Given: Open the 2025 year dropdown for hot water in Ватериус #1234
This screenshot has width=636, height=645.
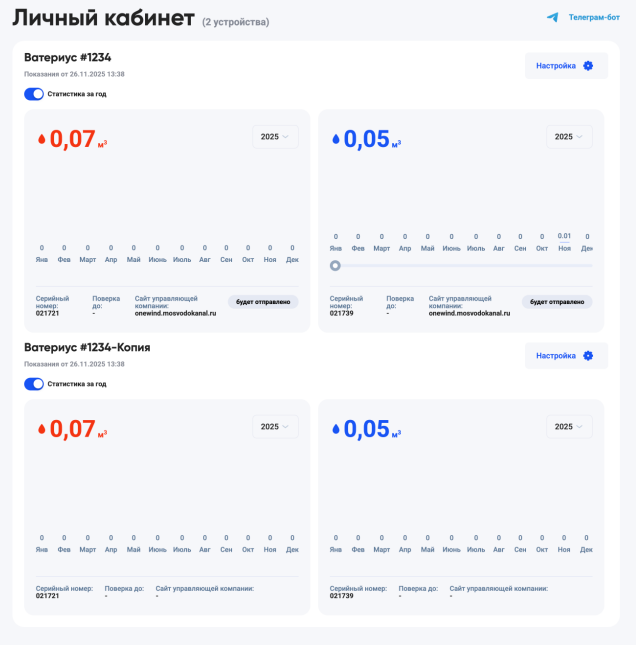Looking at the screenshot, I should 275,136.
